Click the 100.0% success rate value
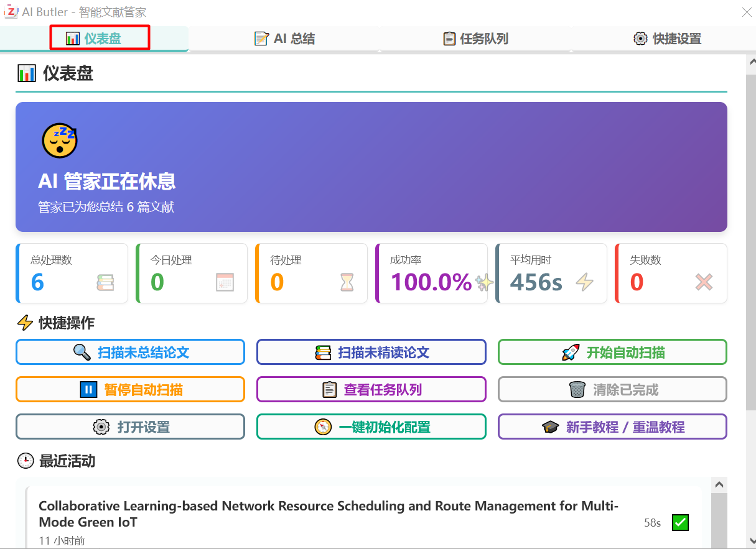Image resolution: width=756 pixels, height=549 pixels. pyautogui.click(x=431, y=282)
